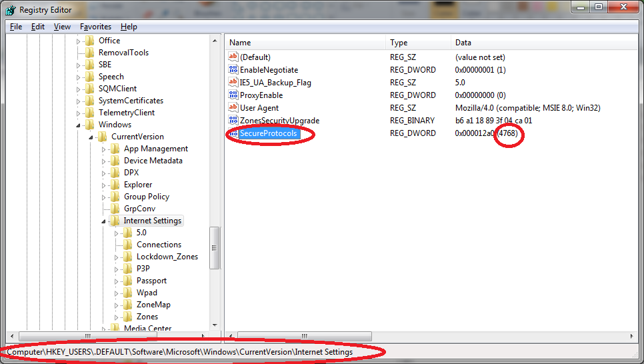This screenshot has height=364, width=644.
Task: Click the SecureProtocols DWORD value icon
Action: 233,133
